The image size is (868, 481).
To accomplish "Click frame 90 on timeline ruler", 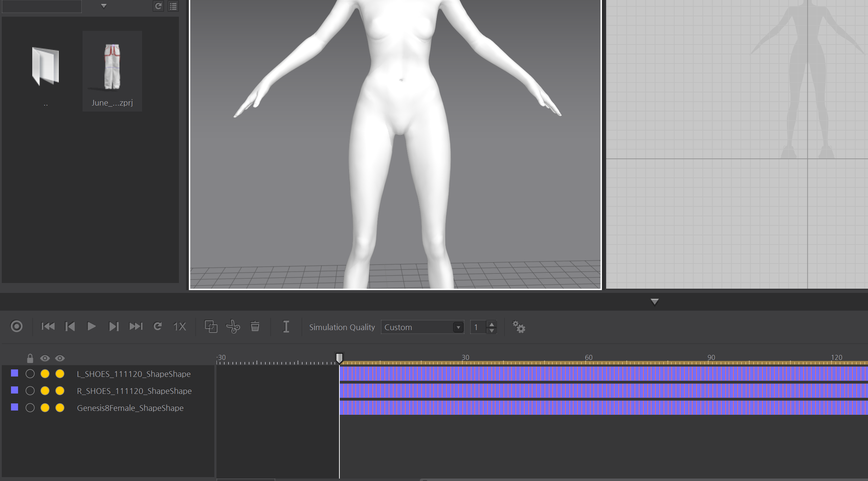I will pos(711,357).
